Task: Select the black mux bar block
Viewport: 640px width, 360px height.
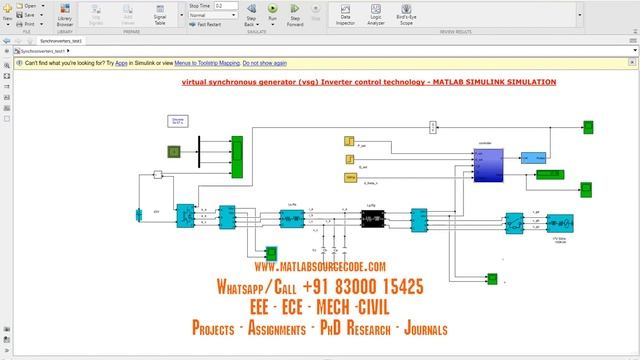Action: (199, 152)
